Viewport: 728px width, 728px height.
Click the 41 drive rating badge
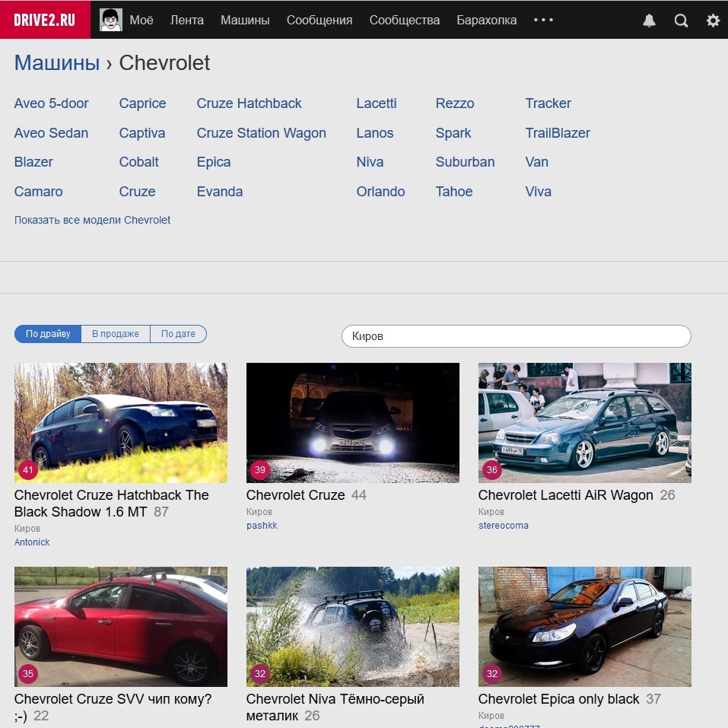click(28, 470)
